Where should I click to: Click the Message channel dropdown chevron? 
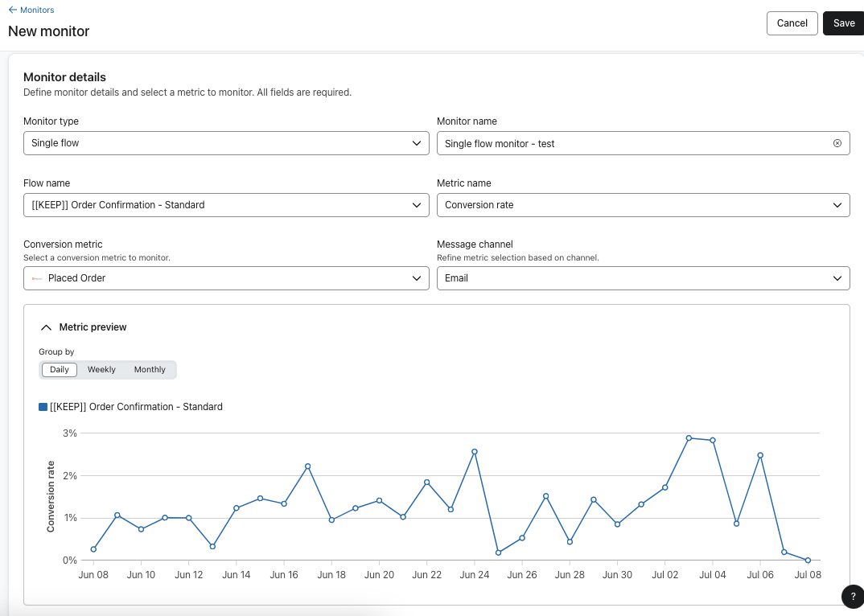coord(837,277)
